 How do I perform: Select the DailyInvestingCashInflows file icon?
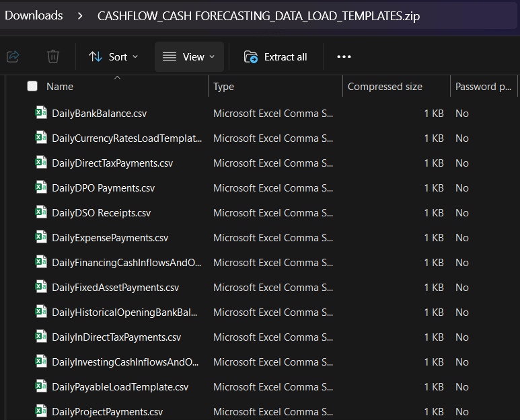point(41,361)
